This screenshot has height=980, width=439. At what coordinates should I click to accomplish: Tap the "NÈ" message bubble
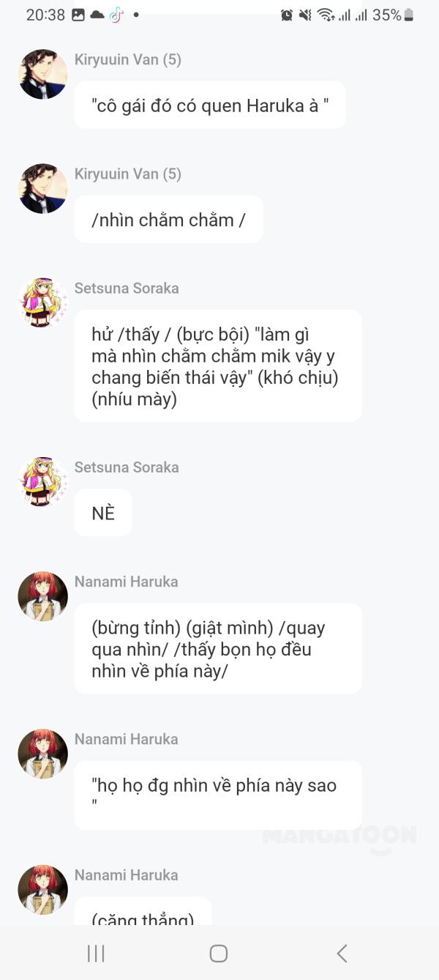(x=103, y=513)
